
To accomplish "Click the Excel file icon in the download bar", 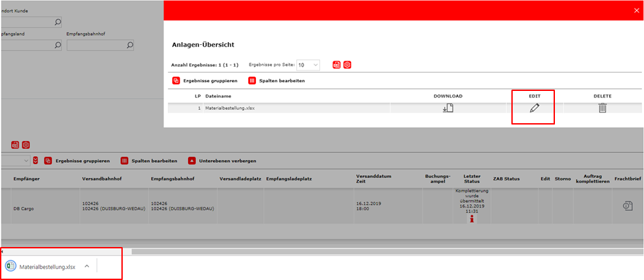I will point(11,266).
